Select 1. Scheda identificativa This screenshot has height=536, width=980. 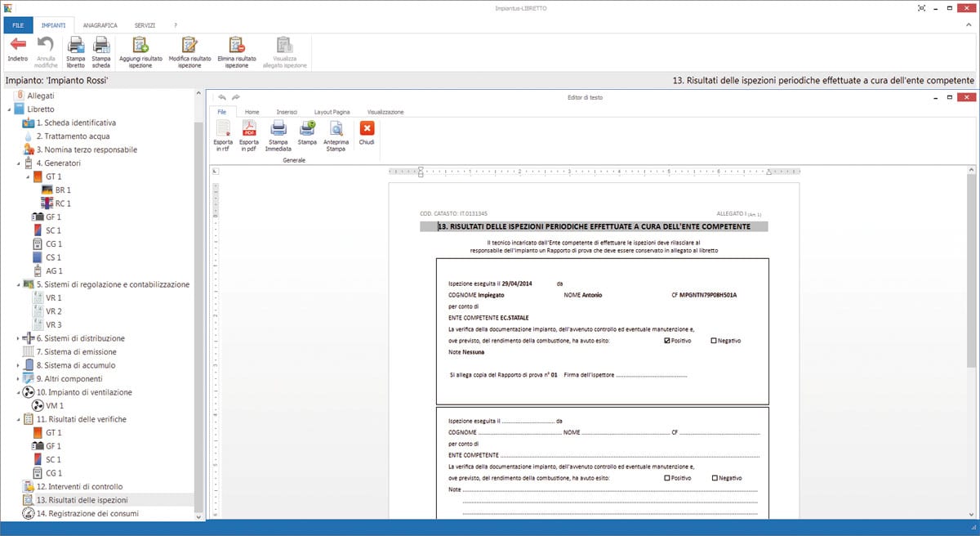tap(69, 123)
